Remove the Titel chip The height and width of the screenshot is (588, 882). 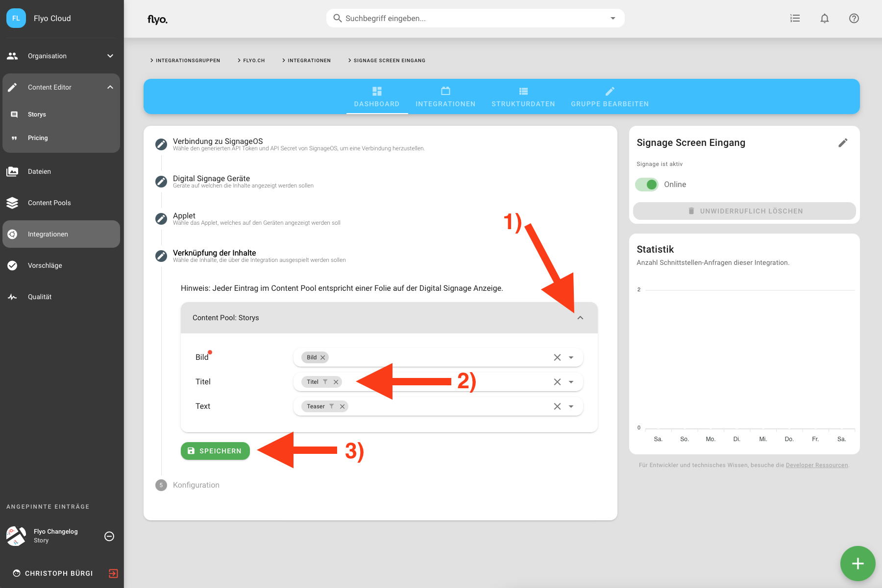[x=336, y=382]
